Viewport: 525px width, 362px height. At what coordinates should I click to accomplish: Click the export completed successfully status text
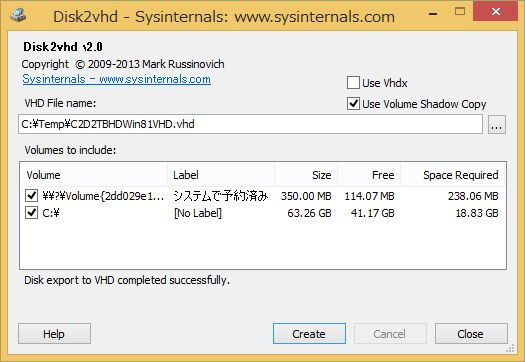point(127,280)
